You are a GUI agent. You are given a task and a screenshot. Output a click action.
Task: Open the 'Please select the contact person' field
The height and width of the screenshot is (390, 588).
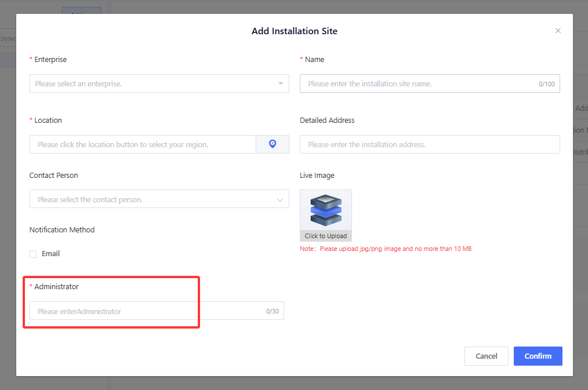coord(151,199)
